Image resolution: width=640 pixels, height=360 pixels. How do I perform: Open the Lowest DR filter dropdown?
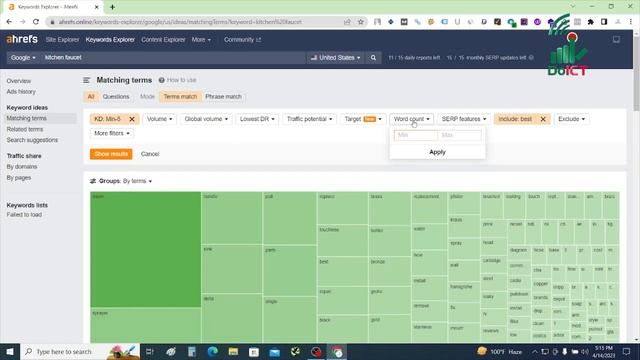(x=257, y=119)
